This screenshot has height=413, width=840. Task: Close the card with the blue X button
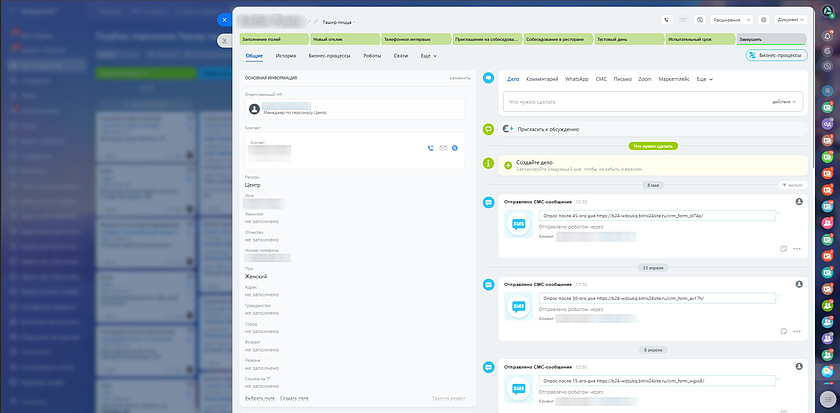point(224,19)
